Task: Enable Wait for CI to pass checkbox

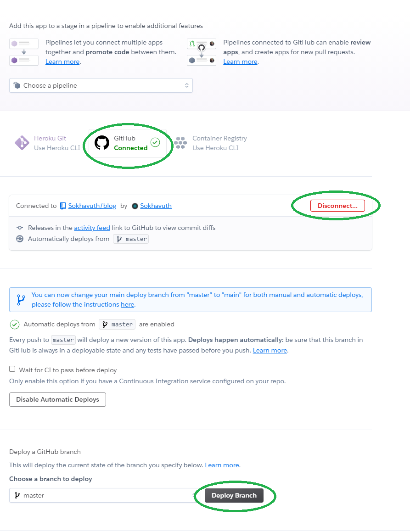Action: coord(12,369)
